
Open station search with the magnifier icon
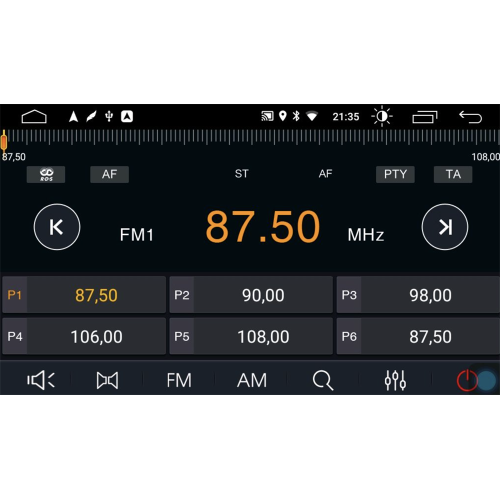coord(323,380)
